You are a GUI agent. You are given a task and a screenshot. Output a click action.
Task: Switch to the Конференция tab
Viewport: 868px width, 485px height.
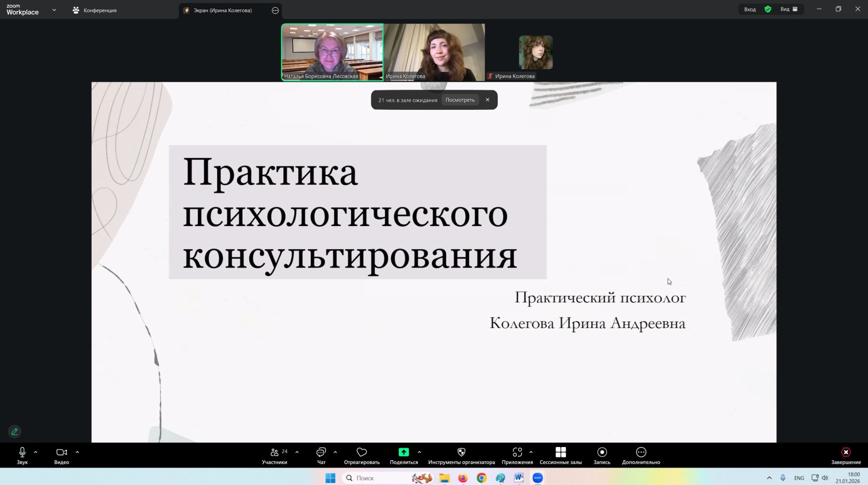(95, 10)
